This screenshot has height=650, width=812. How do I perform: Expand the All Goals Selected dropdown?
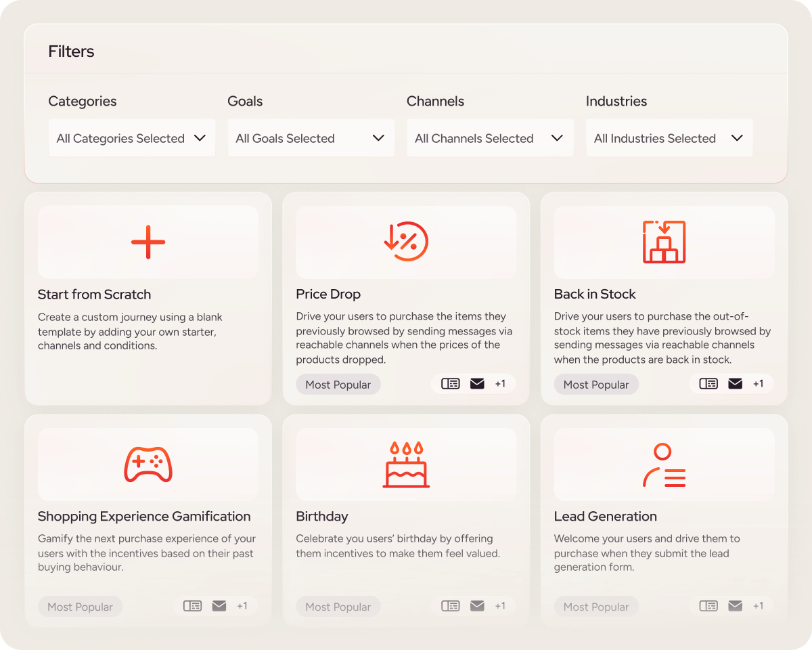311,138
